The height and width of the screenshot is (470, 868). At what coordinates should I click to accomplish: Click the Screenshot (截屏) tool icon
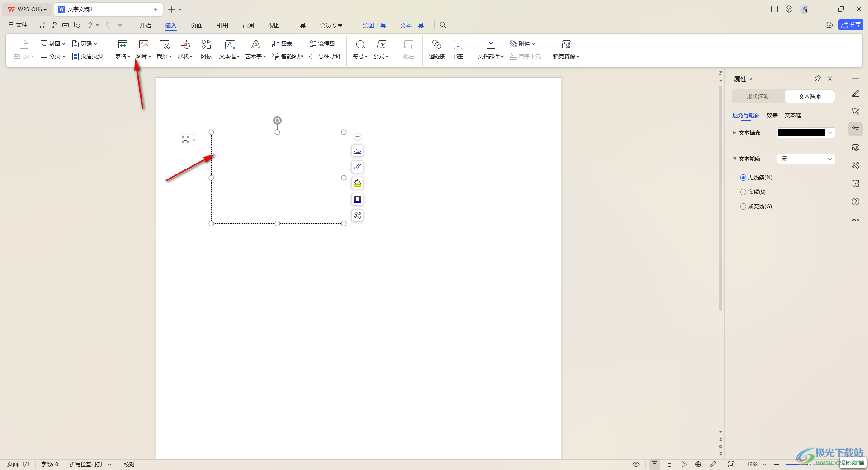pos(165,44)
